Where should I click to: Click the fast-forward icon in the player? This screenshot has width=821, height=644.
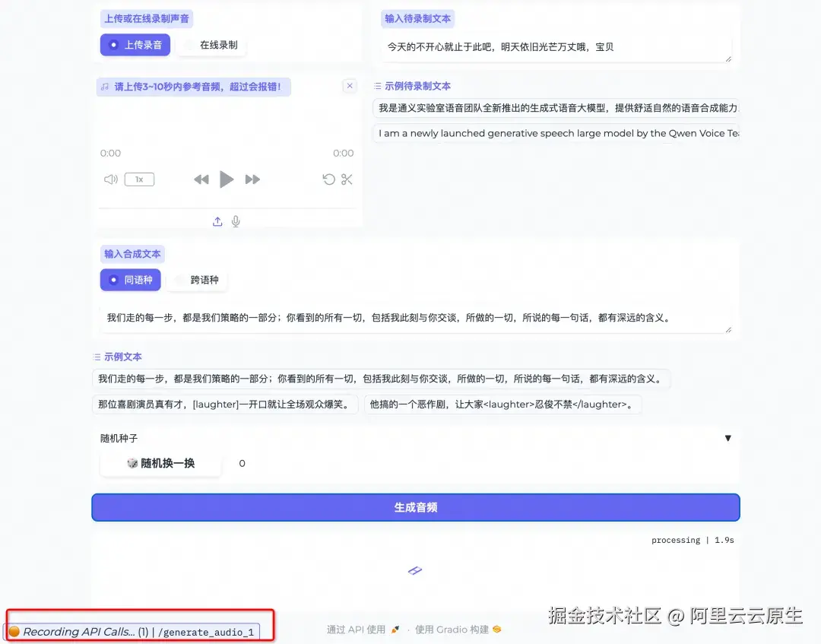click(252, 179)
